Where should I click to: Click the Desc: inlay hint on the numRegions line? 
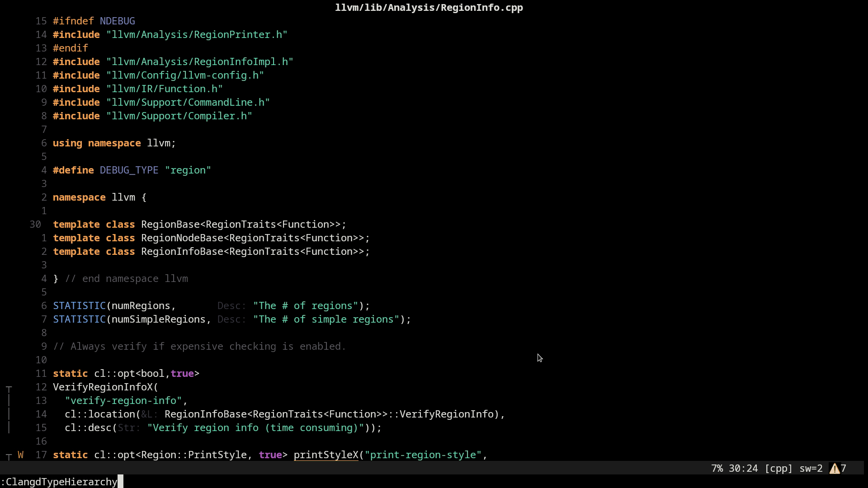click(231, 306)
